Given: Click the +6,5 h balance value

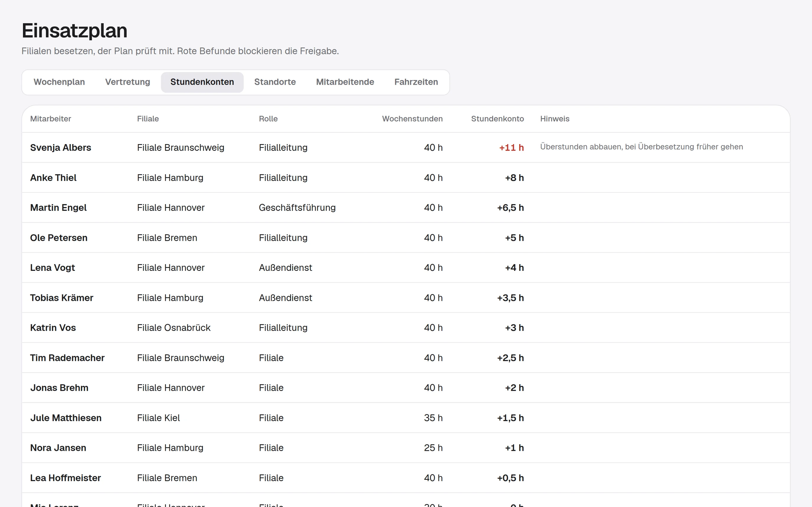Looking at the screenshot, I should tap(510, 208).
